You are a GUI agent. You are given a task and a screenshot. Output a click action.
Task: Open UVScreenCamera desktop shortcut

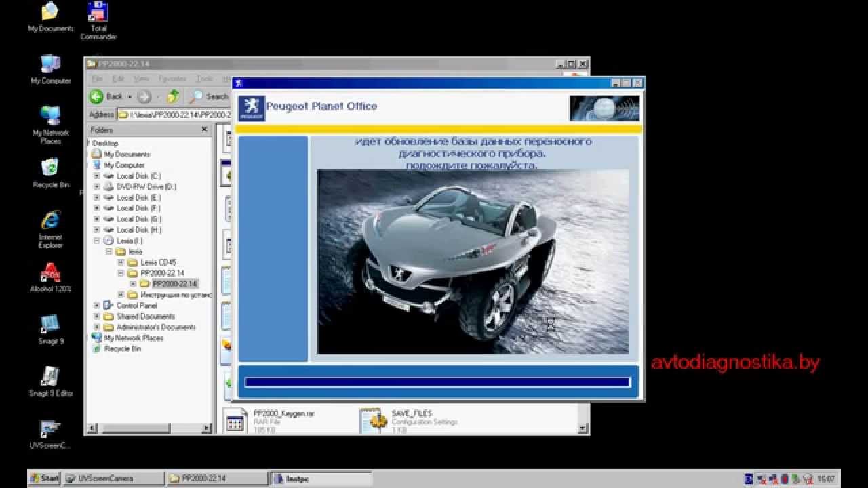coord(50,434)
